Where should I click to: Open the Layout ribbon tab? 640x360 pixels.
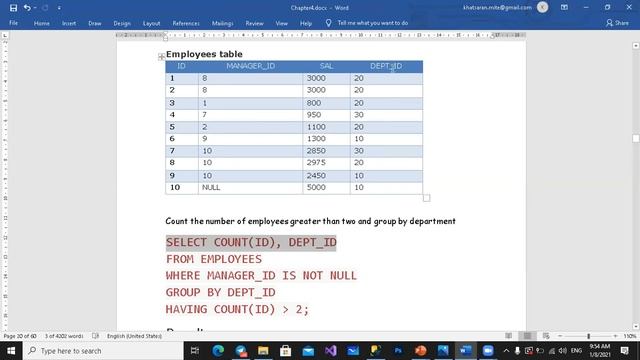(151, 23)
